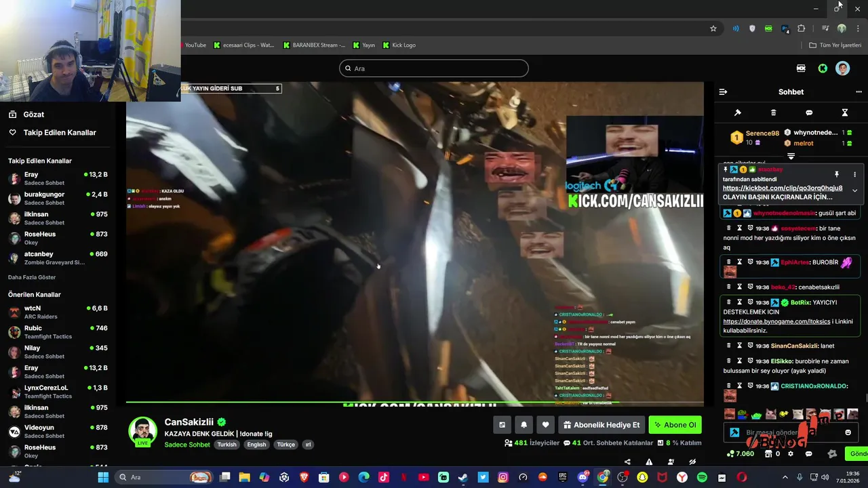Open the moderator hammer tool in chat header

[x=738, y=113]
